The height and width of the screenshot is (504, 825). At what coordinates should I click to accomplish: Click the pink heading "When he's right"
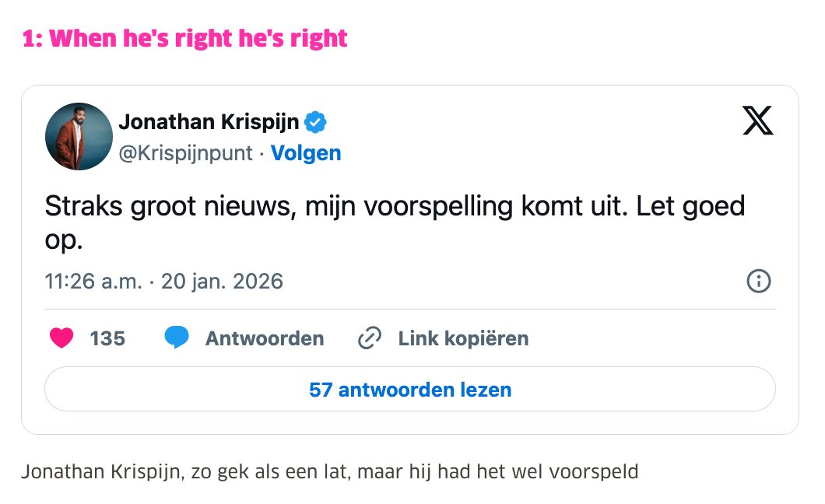coord(185,38)
